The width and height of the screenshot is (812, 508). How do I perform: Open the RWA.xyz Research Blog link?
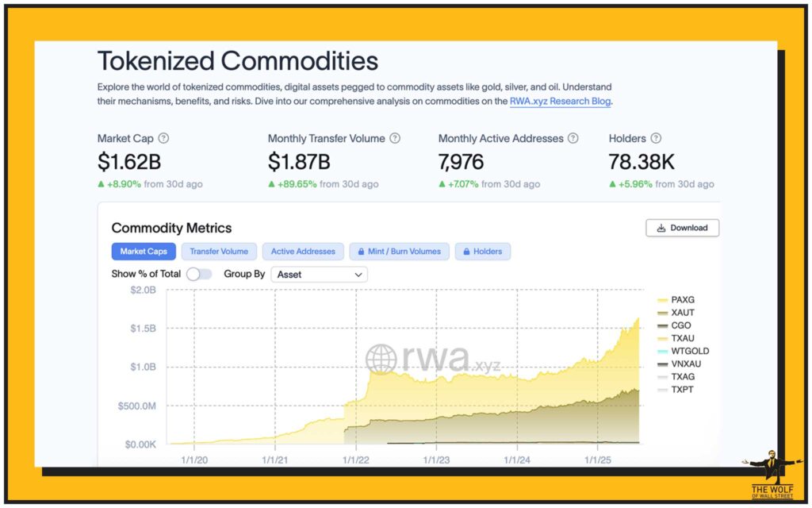pos(560,101)
